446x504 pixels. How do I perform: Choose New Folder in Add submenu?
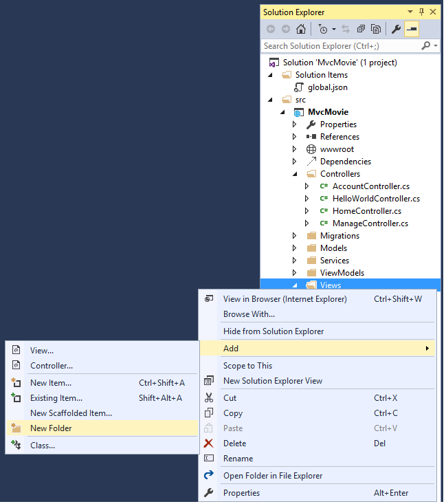(102, 430)
